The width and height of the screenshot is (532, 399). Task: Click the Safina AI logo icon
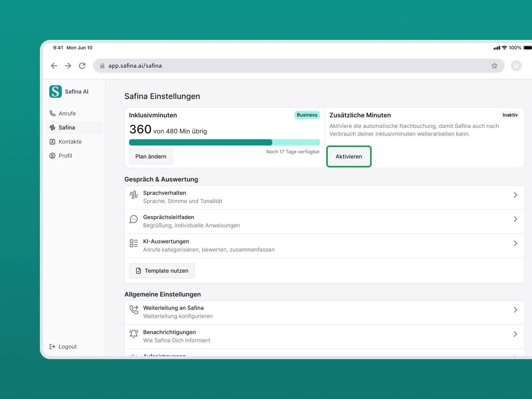tap(56, 92)
